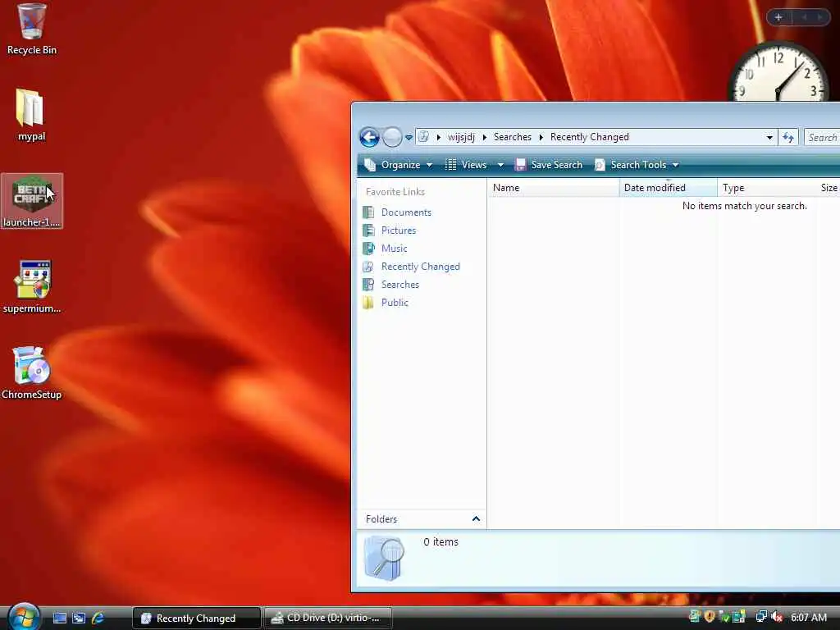
Task: Switch to Recently Changed taskbar button
Action: point(196,619)
